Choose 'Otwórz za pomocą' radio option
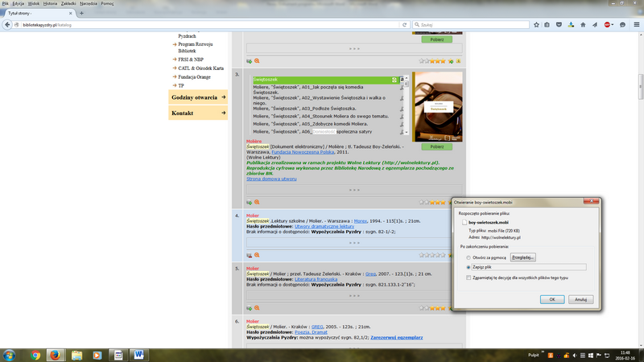 469,257
